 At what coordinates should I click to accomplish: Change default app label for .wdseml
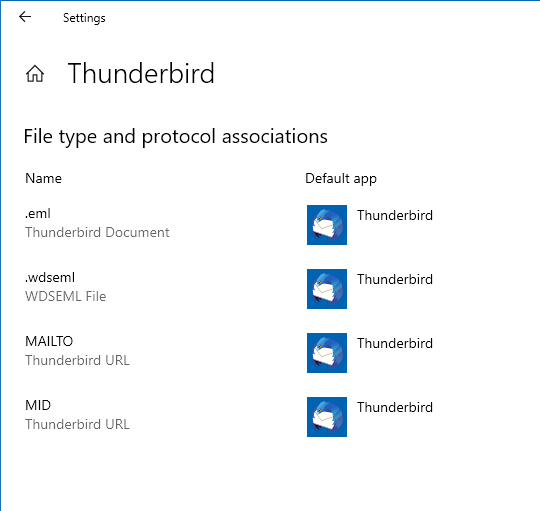coord(395,279)
